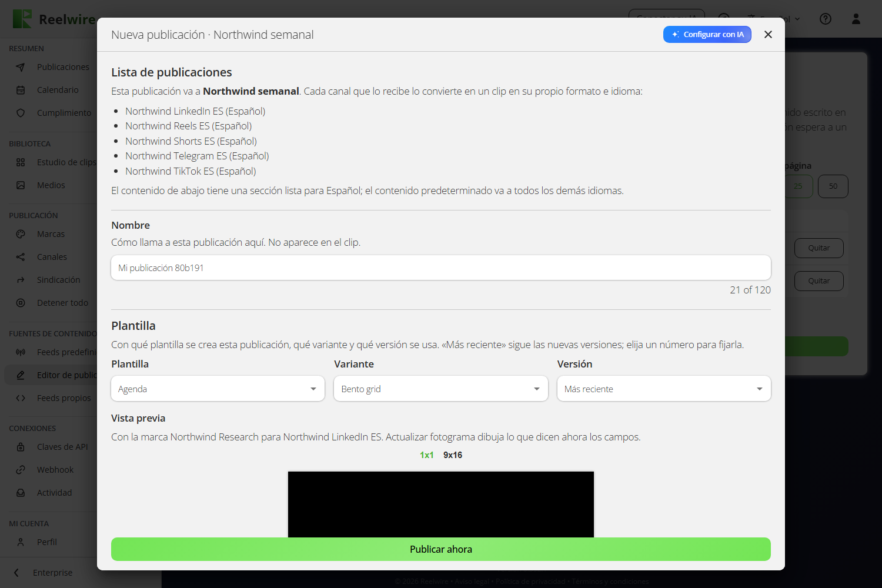Image resolution: width=882 pixels, height=588 pixels.
Task: Open the Webhook link icon
Action: click(x=21, y=470)
